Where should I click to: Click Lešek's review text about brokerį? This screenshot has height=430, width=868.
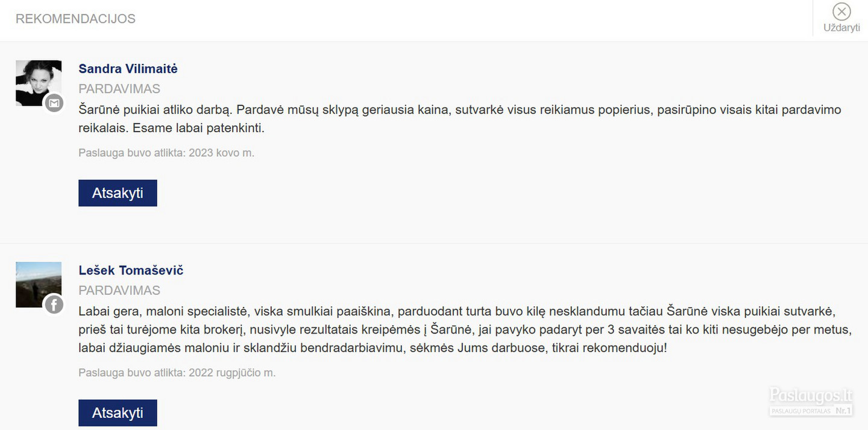(x=465, y=330)
